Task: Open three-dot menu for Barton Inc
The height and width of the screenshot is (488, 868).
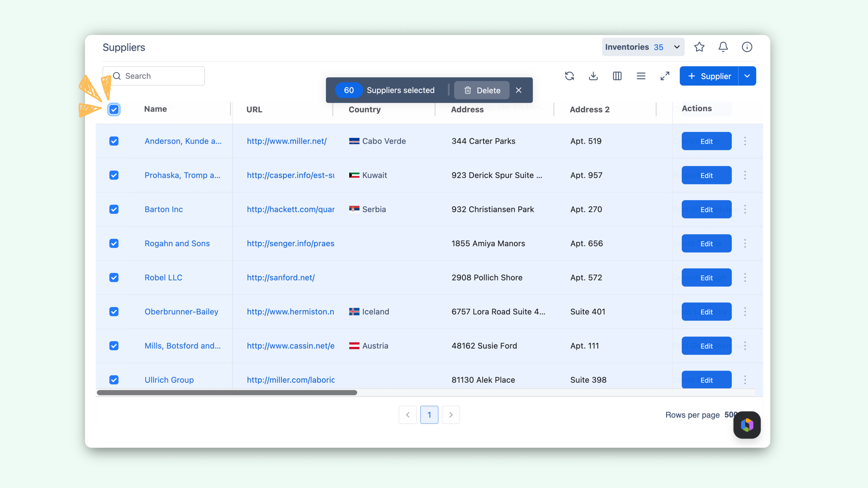Action: pos(745,209)
